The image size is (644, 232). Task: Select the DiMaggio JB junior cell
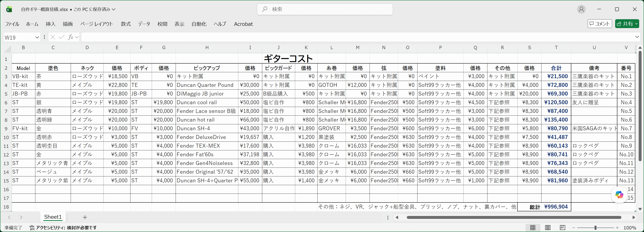[x=207, y=94]
